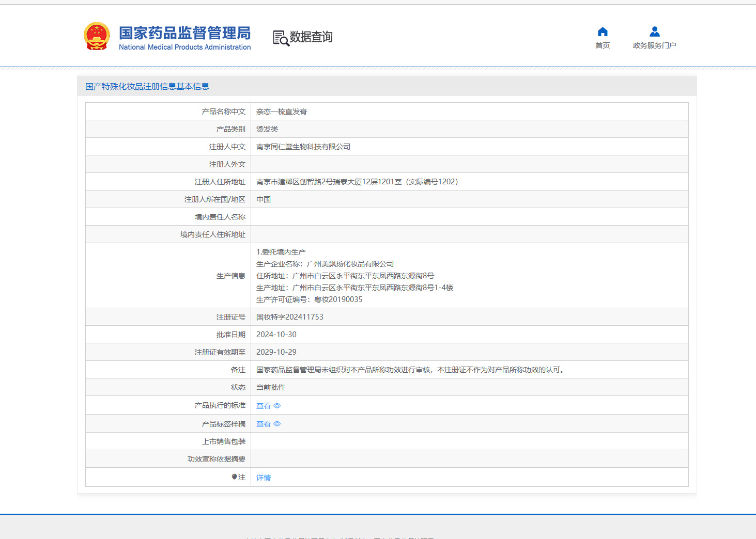Click the eye icon beside 产品标签样稿 查看

277,424
